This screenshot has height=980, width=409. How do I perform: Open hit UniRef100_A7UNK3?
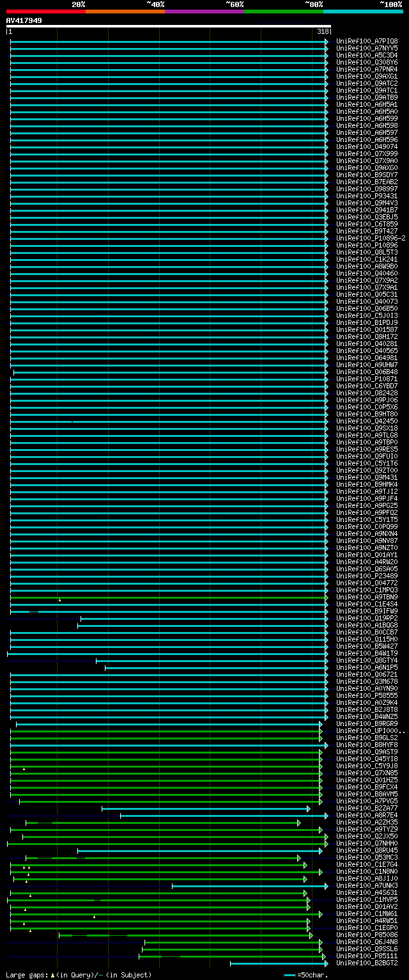(367, 885)
